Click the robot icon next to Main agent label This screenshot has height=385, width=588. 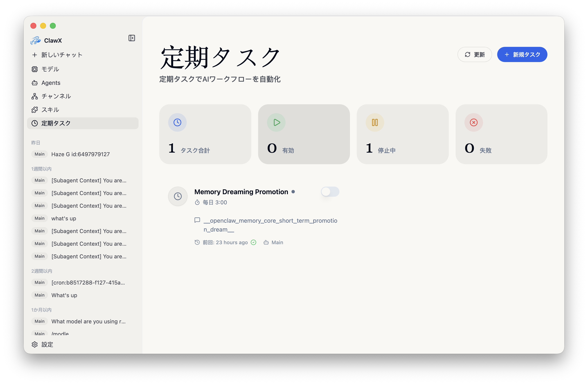tap(266, 243)
